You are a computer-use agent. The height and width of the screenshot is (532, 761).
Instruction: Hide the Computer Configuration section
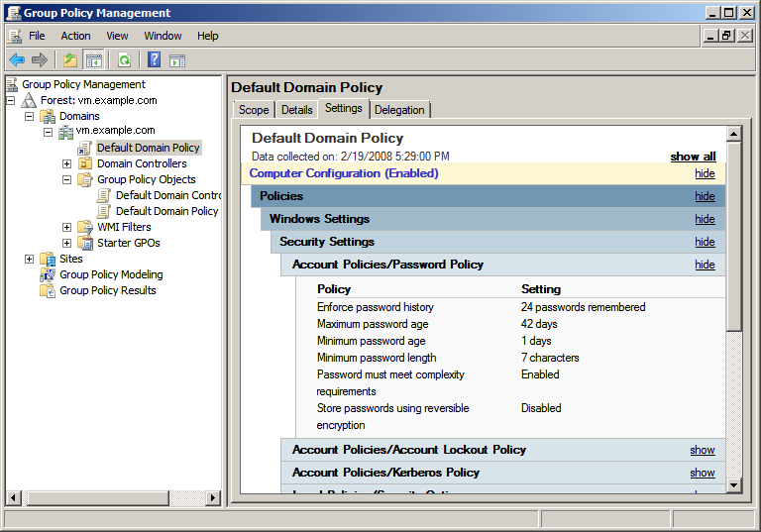(705, 173)
